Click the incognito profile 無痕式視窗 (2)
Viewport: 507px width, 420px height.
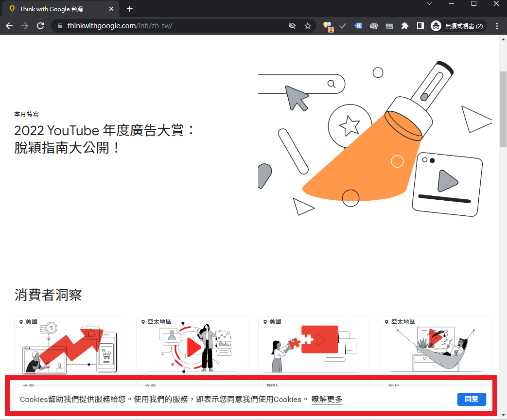(458, 26)
